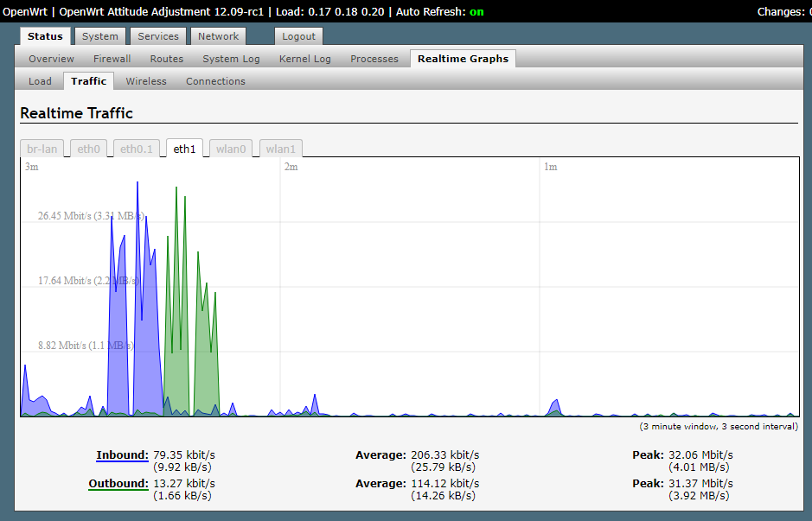The width and height of the screenshot is (812, 521).
Task: Open the Firewall status page
Action: pyautogui.click(x=111, y=58)
